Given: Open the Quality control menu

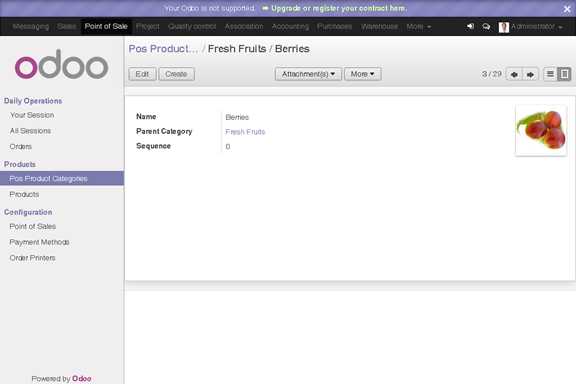Looking at the screenshot, I should [192, 26].
